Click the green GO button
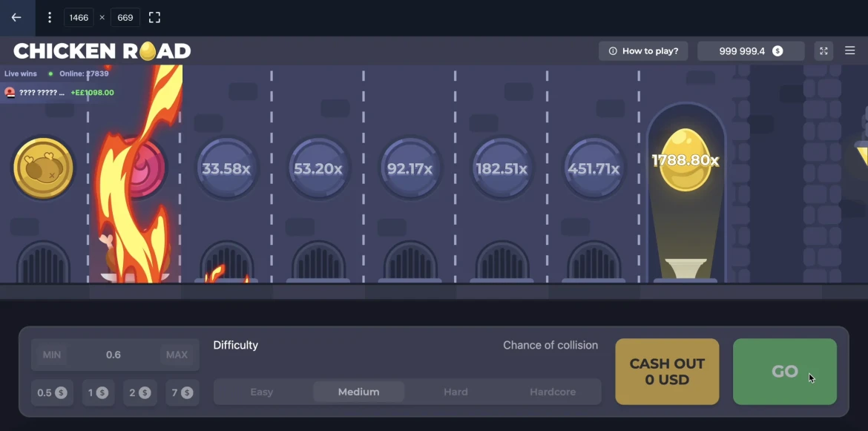The height and width of the screenshot is (431, 868). (x=784, y=371)
